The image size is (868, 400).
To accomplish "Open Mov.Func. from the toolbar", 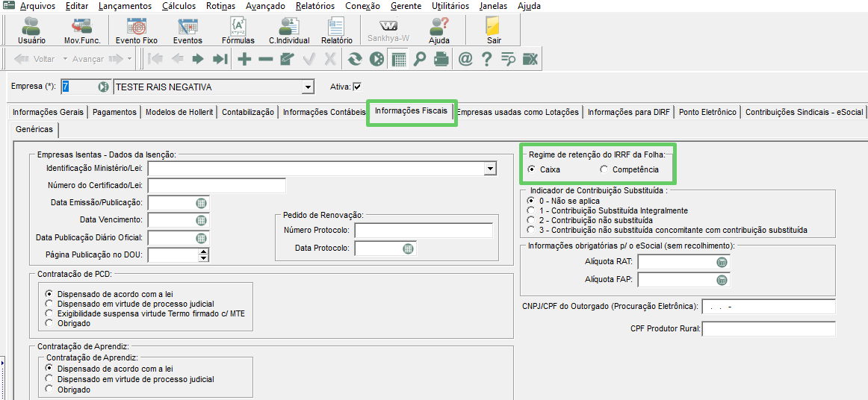I will (x=82, y=31).
